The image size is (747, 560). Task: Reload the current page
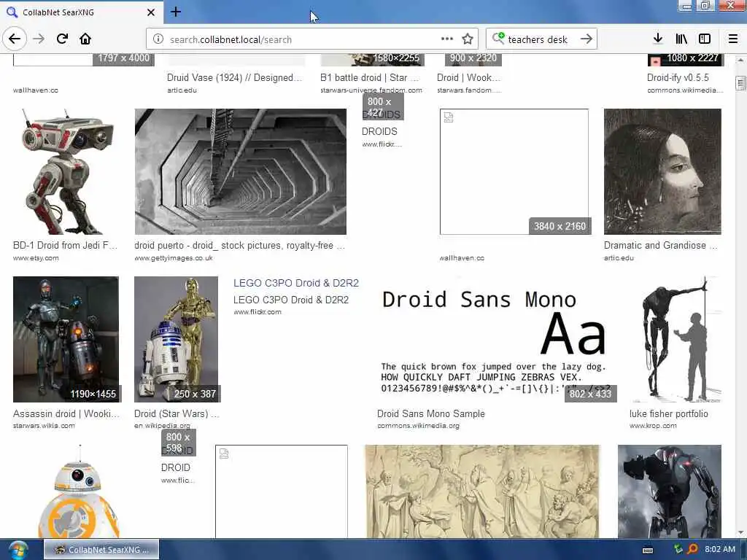[62, 39]
